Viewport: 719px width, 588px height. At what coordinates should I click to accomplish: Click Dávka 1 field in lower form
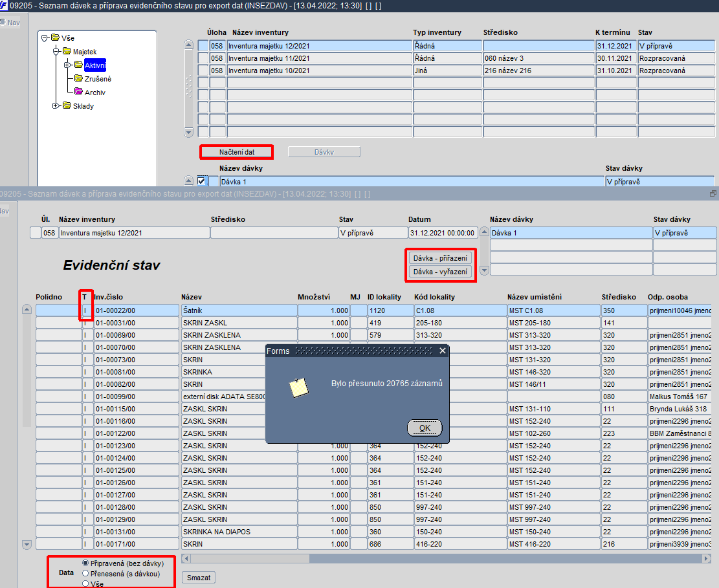[571, 233]
